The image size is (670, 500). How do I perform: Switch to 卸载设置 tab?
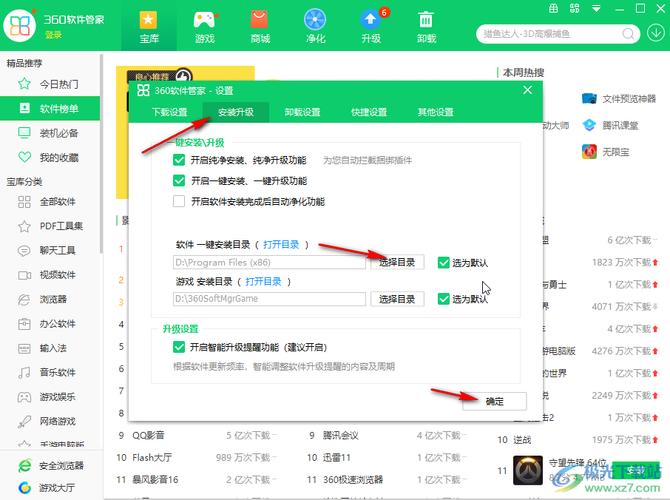coord(302,112)
